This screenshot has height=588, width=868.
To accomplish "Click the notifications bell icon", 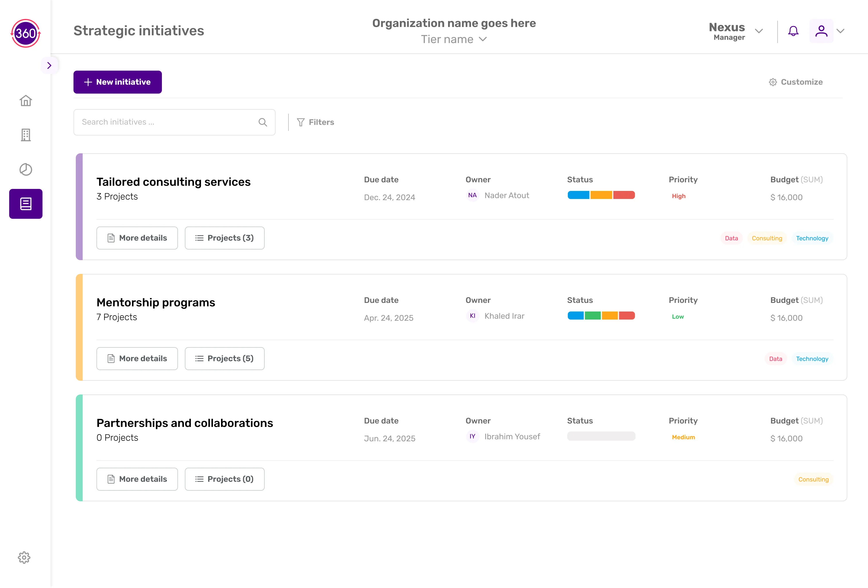I will click(x=793, y=31).
